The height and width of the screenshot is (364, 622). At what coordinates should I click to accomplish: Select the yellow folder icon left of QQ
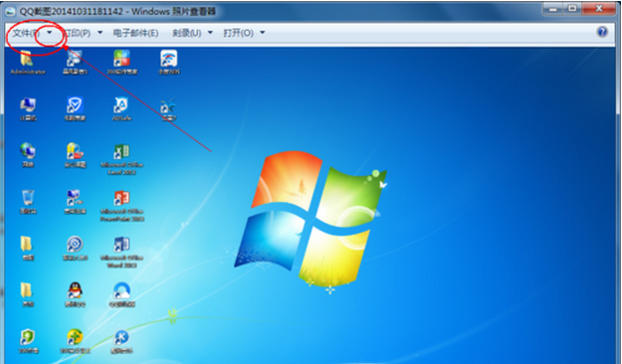(x=27, y=294)
